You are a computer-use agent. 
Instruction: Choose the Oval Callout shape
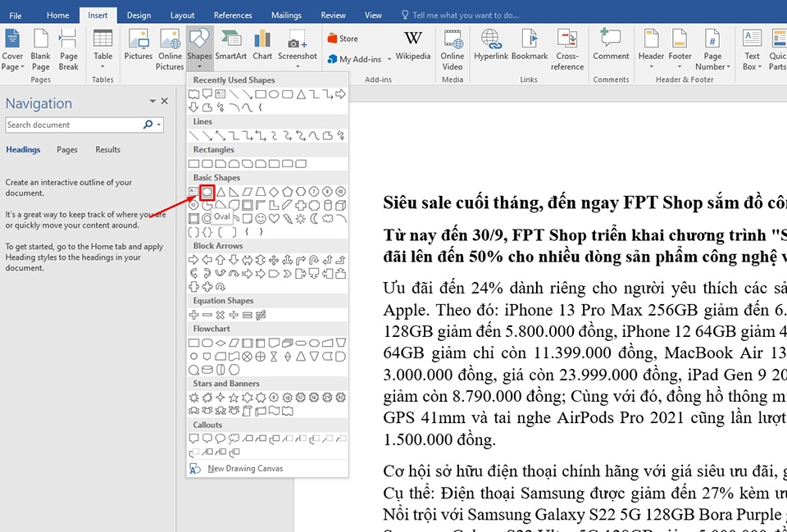click(x=221, y=439)
